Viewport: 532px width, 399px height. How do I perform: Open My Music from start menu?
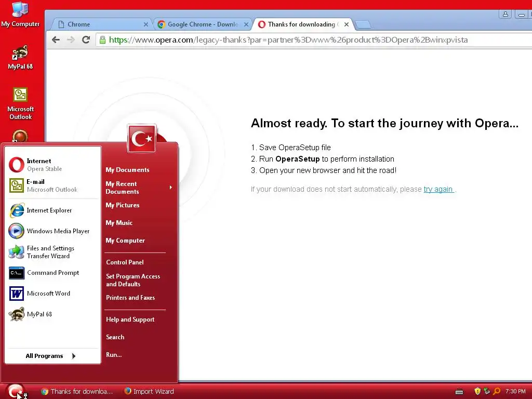(119, 223)
